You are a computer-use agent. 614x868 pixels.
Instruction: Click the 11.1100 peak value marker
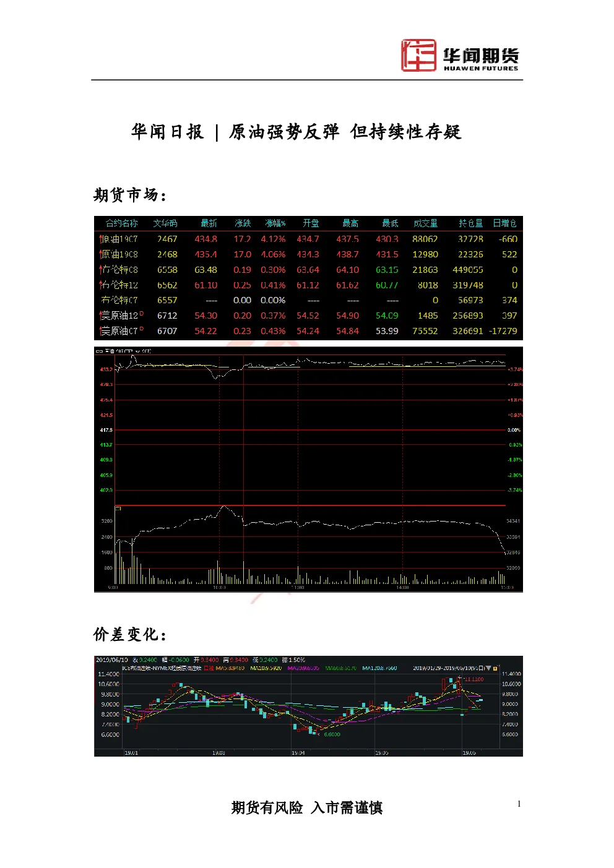(x=473, y=679)
